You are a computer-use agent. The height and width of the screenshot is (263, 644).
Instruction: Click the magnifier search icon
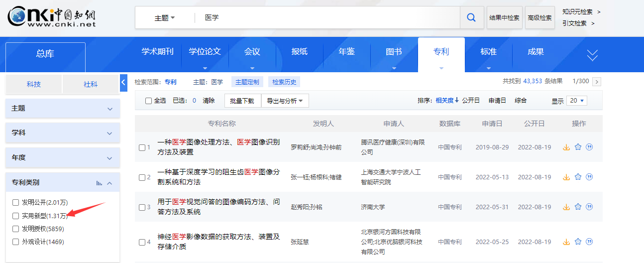click(x=471, y=17)
